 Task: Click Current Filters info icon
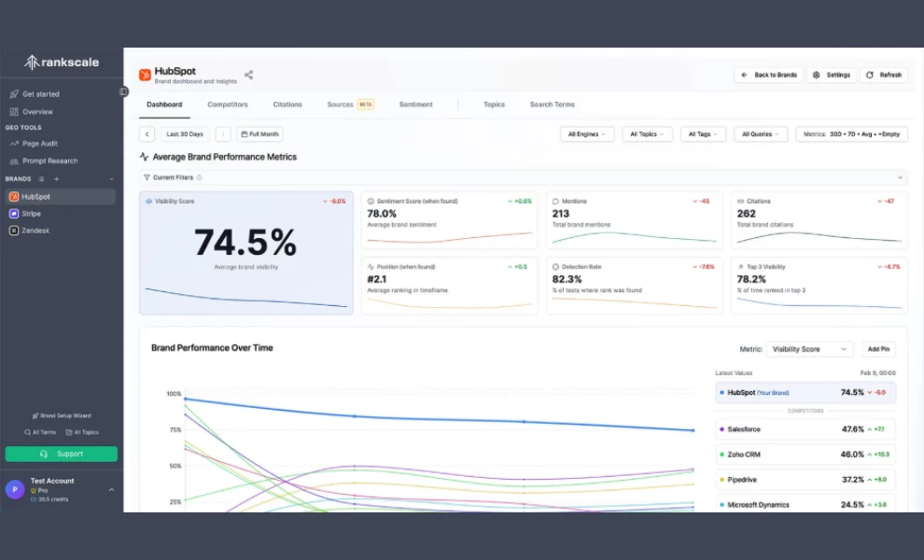(199, 177)
